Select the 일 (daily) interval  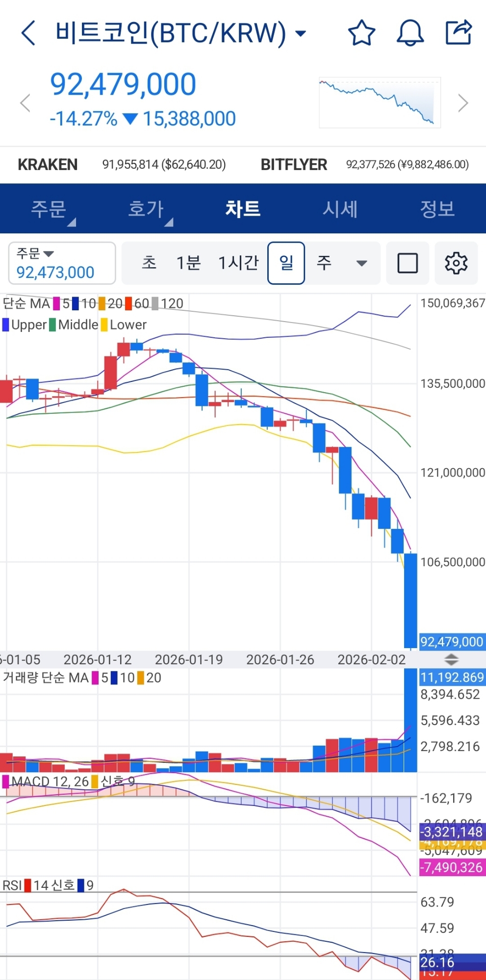pyautogui.click(x=286, y=263)
